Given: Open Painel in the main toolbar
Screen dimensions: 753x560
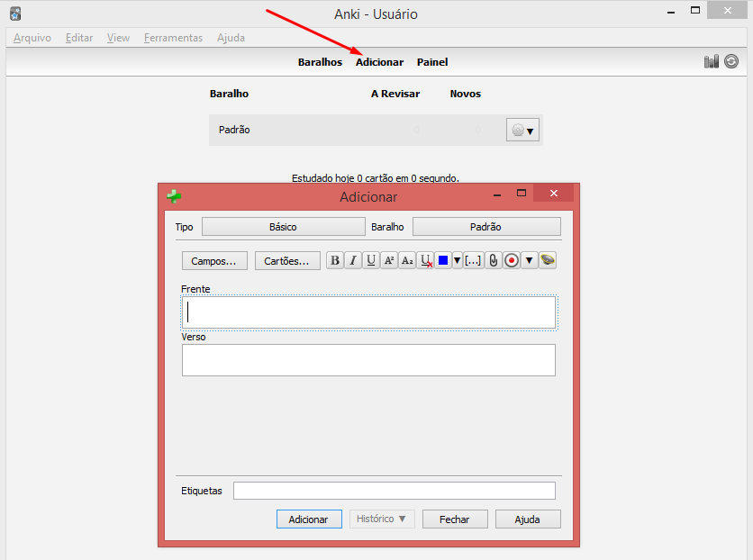Looking at the screenshot, I should pos(432,62).
